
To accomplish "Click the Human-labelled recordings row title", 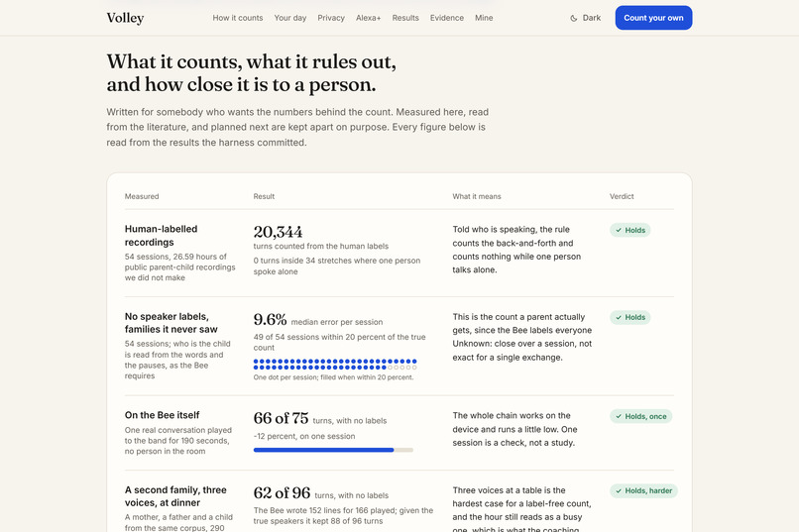I will 161,236.
